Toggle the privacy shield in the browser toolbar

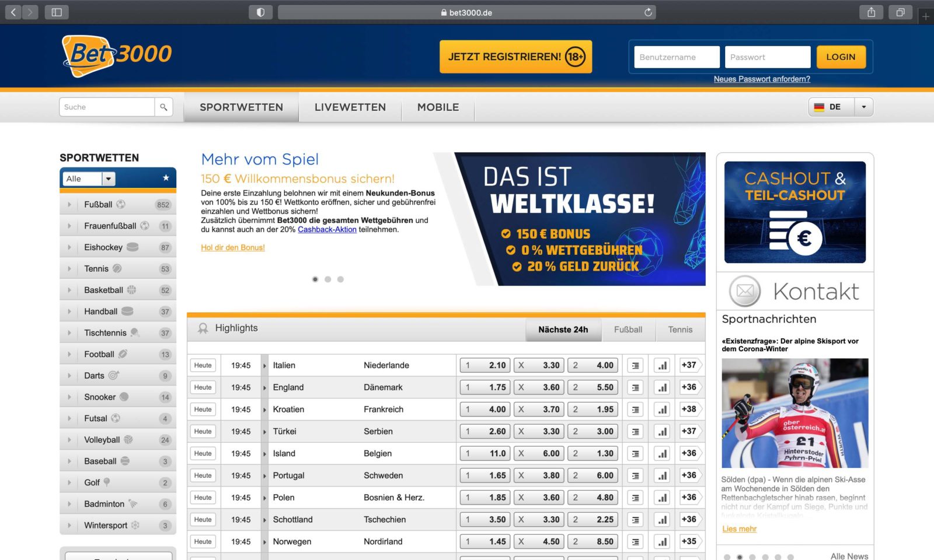tap(260, 12)
